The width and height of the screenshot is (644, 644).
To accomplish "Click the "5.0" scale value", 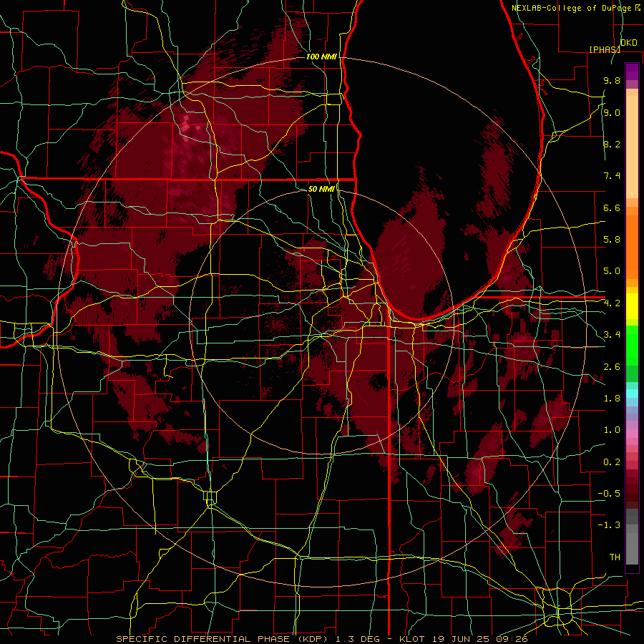I will (612, 271).
